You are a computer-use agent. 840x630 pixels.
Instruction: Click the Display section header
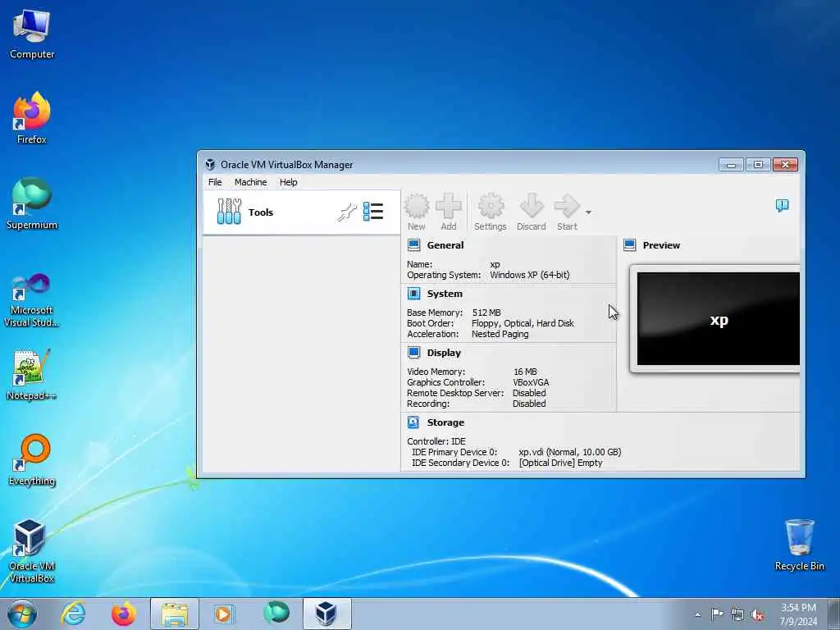[444, 353]
